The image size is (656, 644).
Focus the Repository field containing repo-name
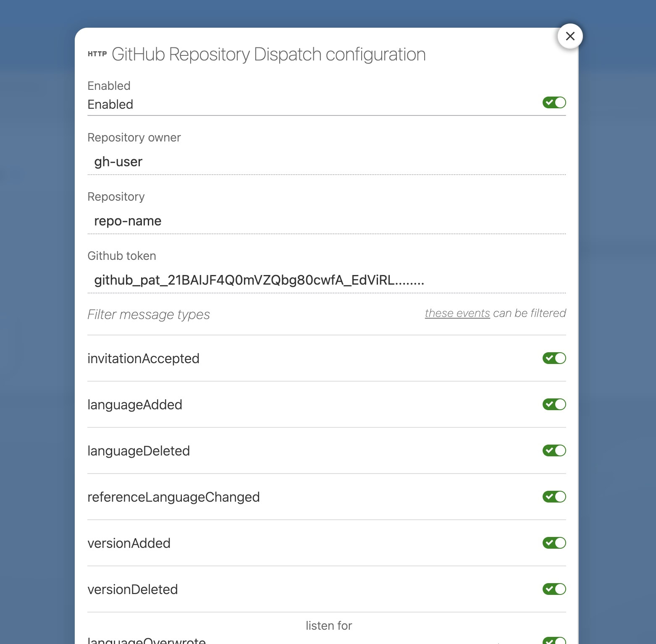326,221
